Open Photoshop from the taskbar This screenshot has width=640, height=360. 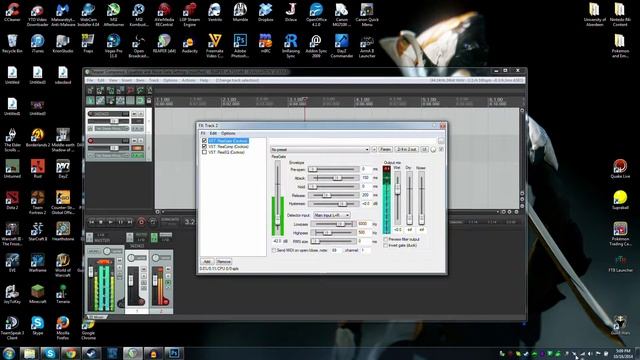click(174, 353)
